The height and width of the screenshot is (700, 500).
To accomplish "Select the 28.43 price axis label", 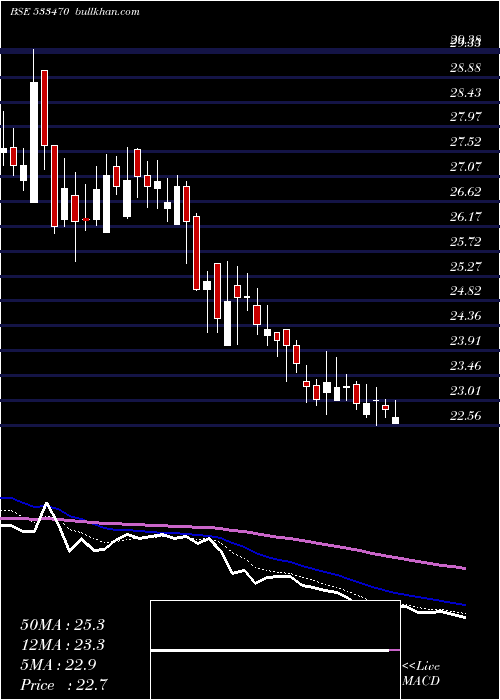I will point(465,93).
